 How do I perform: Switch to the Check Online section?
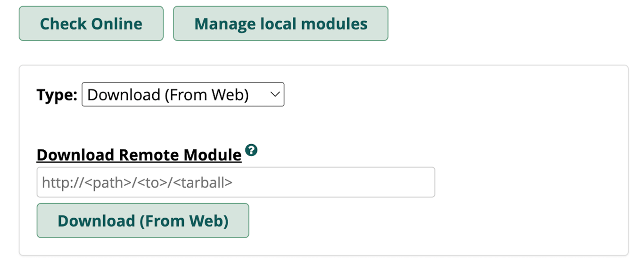pos(91,23)
